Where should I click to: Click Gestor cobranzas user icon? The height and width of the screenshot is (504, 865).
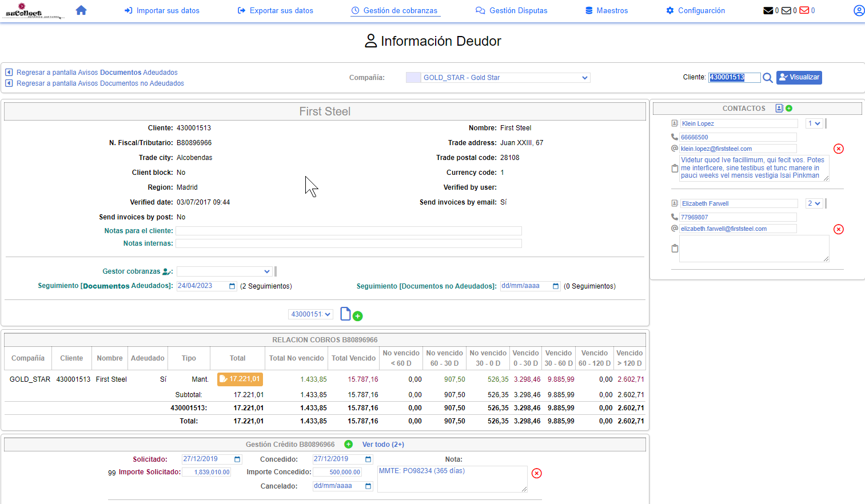[x=167, y=271]
